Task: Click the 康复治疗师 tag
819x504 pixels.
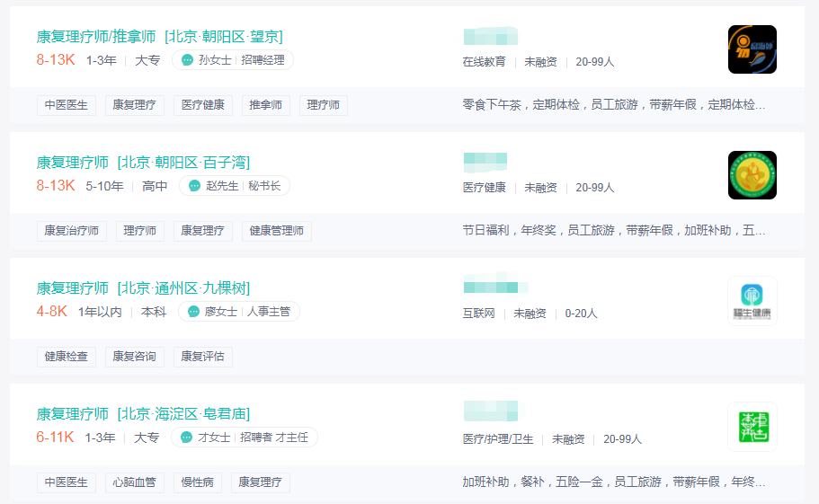Action: (72, 231)
